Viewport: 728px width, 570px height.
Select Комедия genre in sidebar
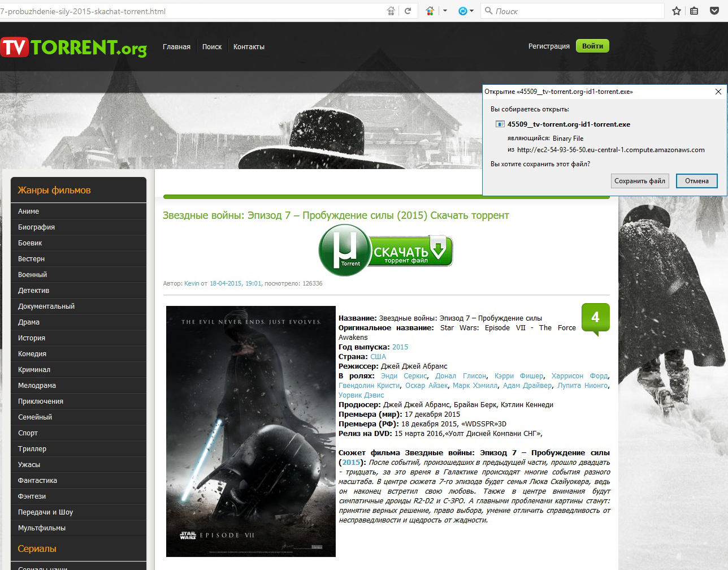click(79, 353)
